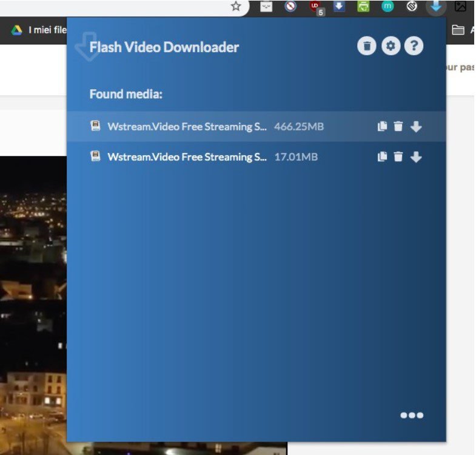This screenshot has width=476, height=455.
Task: Select the 17.01MB Wstream.Video entry title
Action: [x=187, y=157]
